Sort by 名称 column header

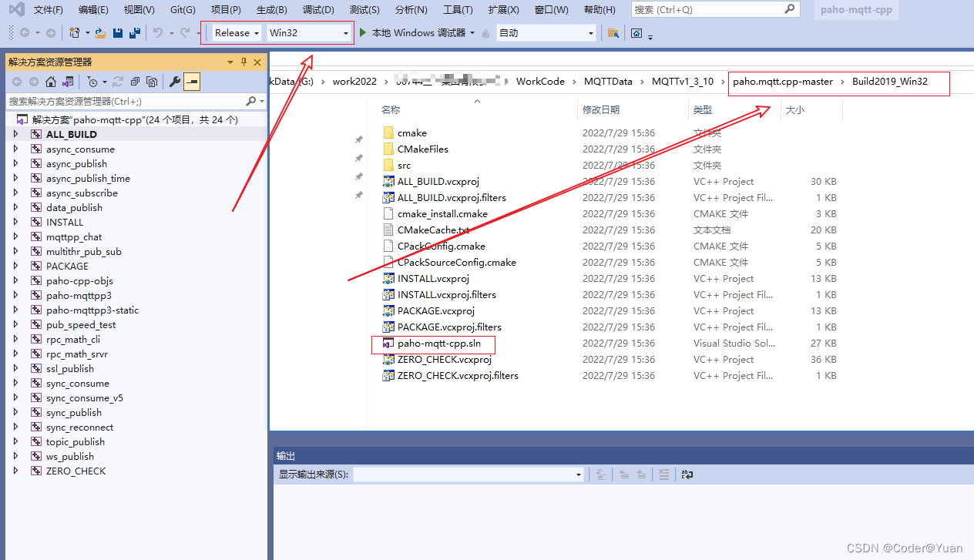pyautogui.click(x=391, y=110)
